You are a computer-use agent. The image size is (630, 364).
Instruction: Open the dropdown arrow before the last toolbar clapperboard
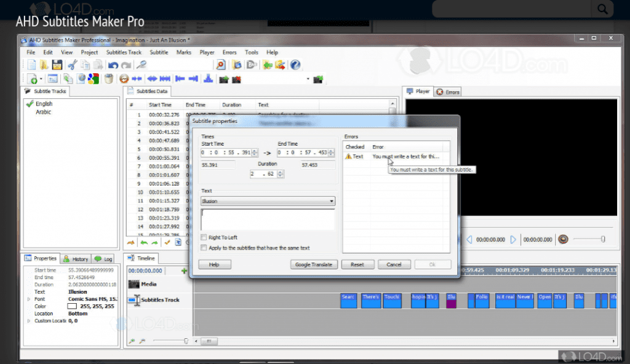[308, 79]
